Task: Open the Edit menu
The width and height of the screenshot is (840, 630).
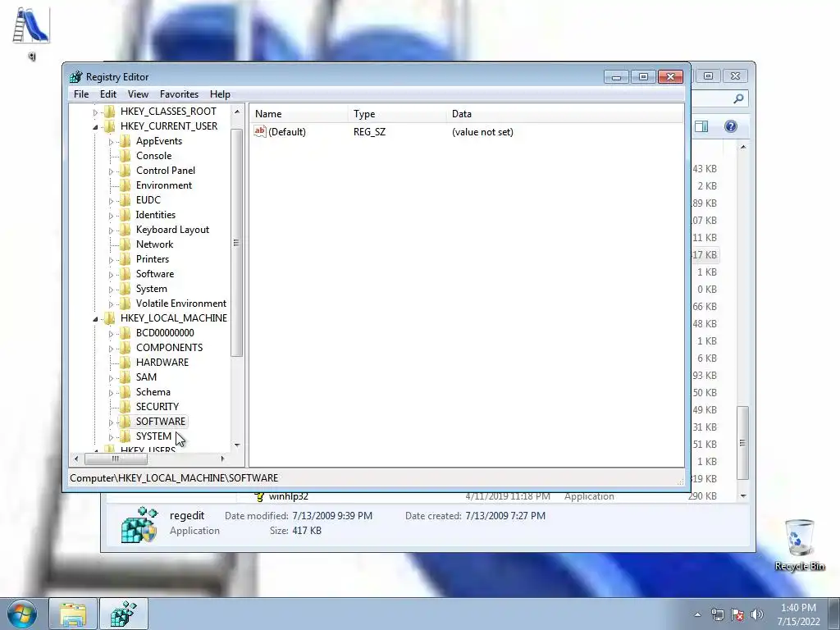Action: tap(107, 94)
